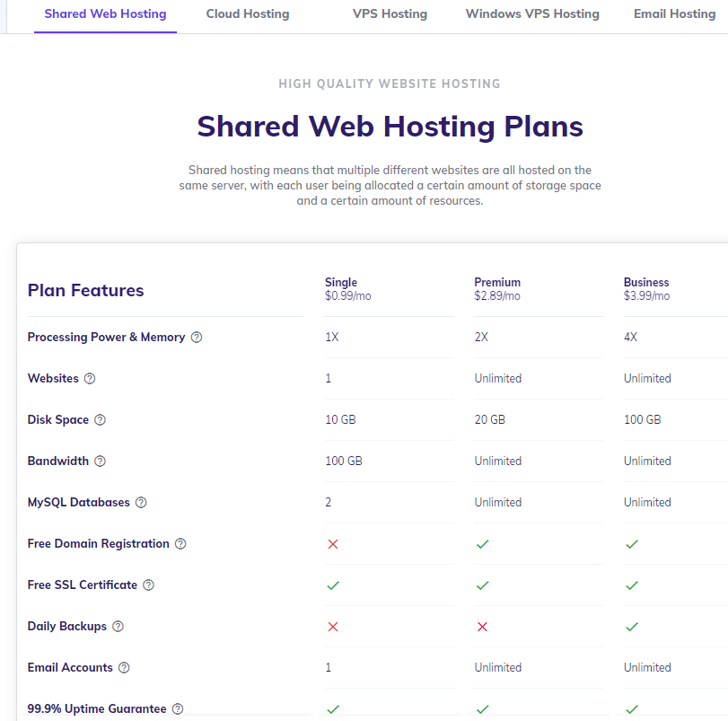Click the $3.99/mo price

pos(646,295)
